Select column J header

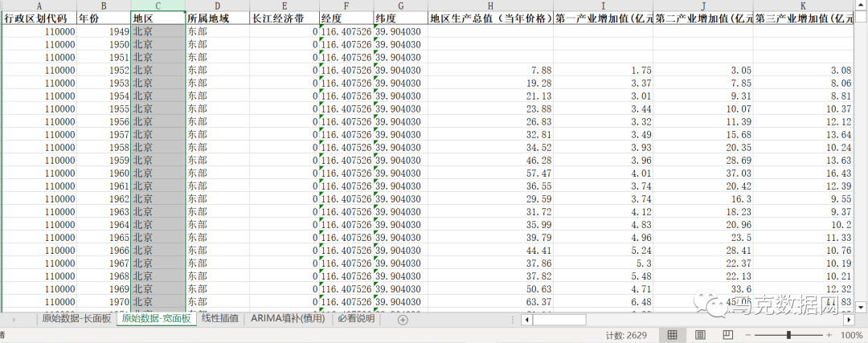click(x=703, y=6)
